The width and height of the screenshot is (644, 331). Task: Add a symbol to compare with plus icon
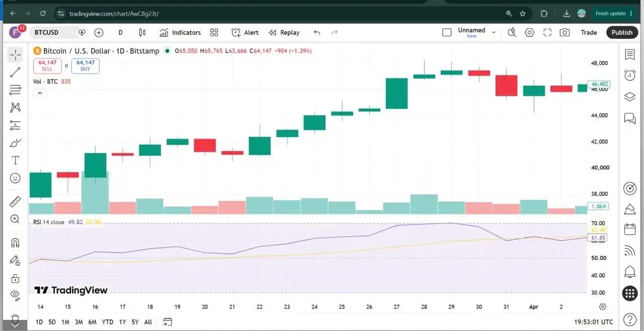click(99, 32)
